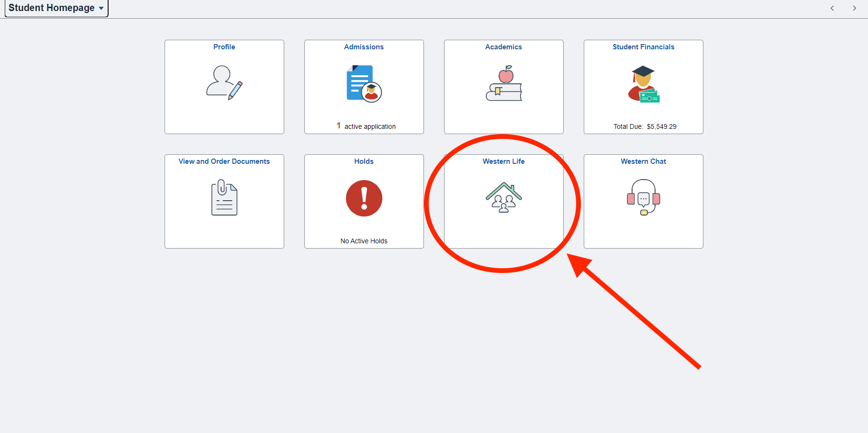This screenshot has width=868, height=433.
Task: Click the Western Chat headset icon
Action: (x=644, y=197)
